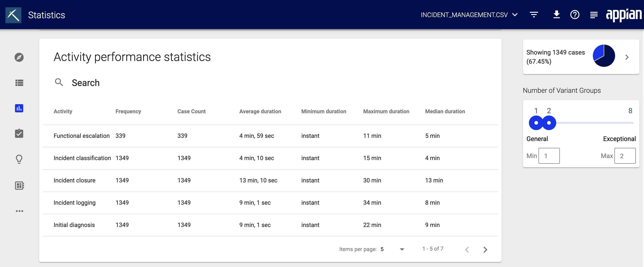The image size is (644, 267).
Task: Click average duration '13 min, 10 sec'
Action: pos(258,180)
